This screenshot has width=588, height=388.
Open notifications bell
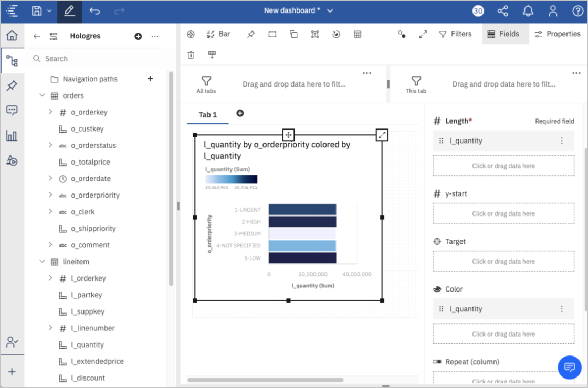tap(528, 11)
